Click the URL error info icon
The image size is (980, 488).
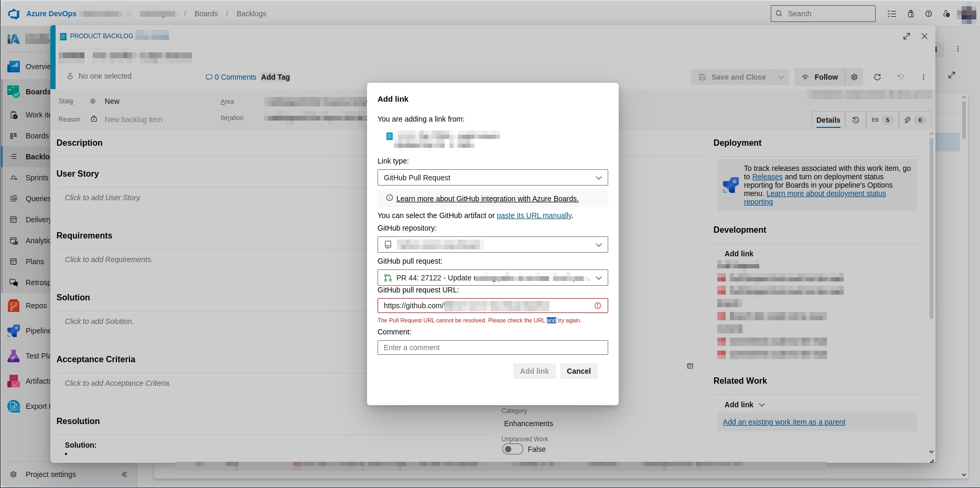pos(598,306)
